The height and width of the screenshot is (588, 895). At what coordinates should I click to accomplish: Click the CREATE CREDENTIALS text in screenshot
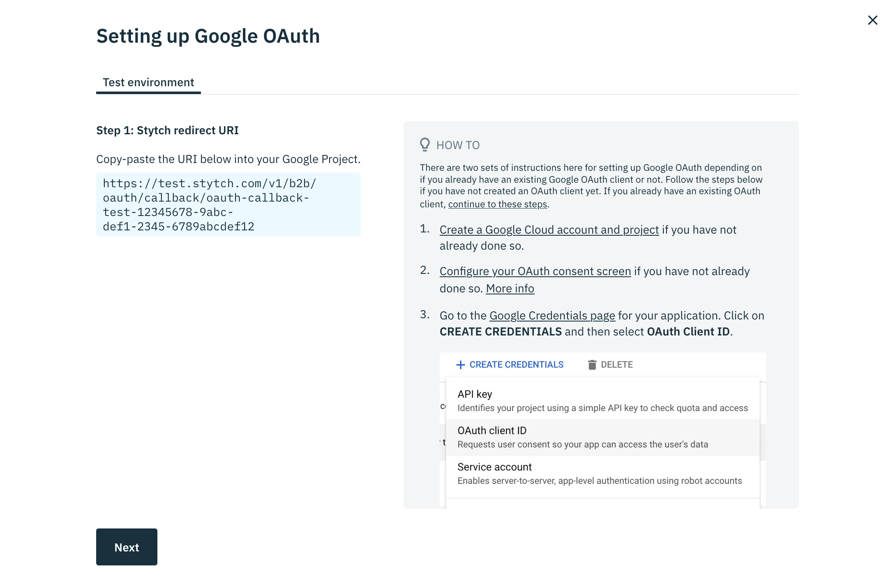[x=517, y=365]
